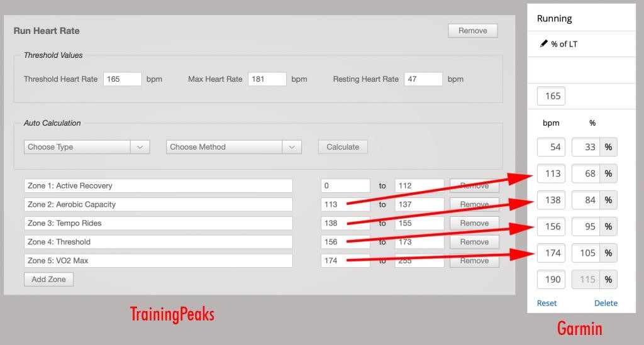Edit the Zone 2: Aerobic Capacity name field

[158, 204]
